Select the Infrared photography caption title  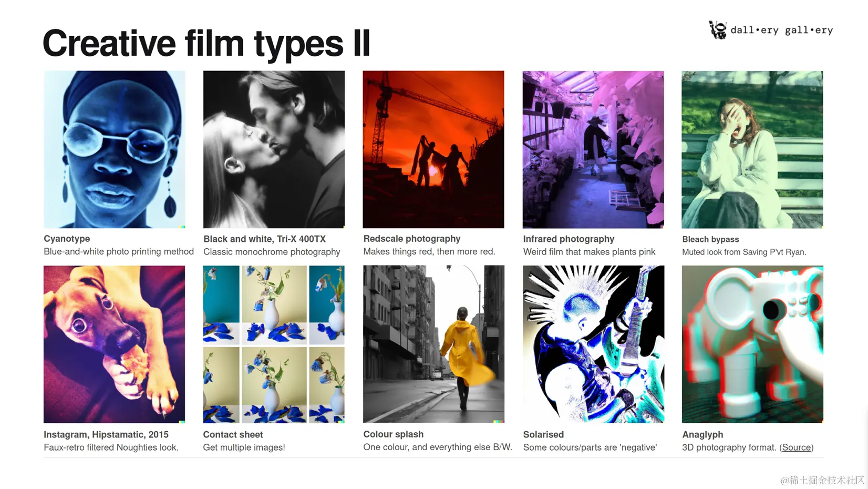[x=569, y=239]
